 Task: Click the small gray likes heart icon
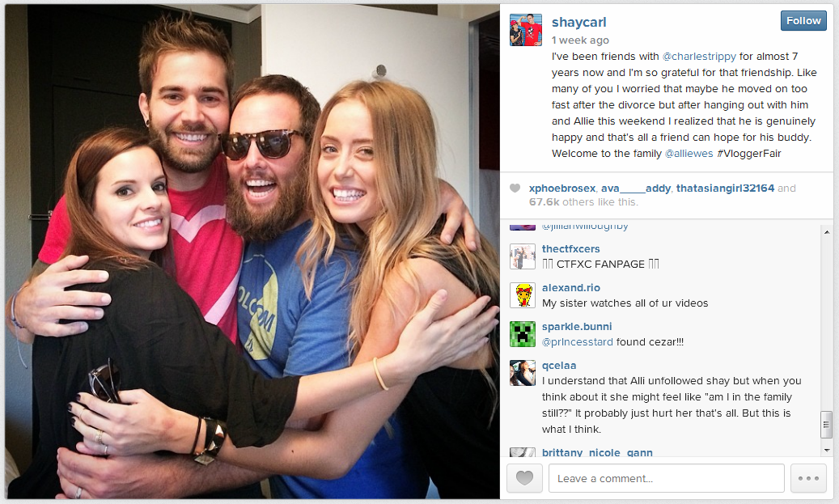pyautogui.click(x=515, y=188)
